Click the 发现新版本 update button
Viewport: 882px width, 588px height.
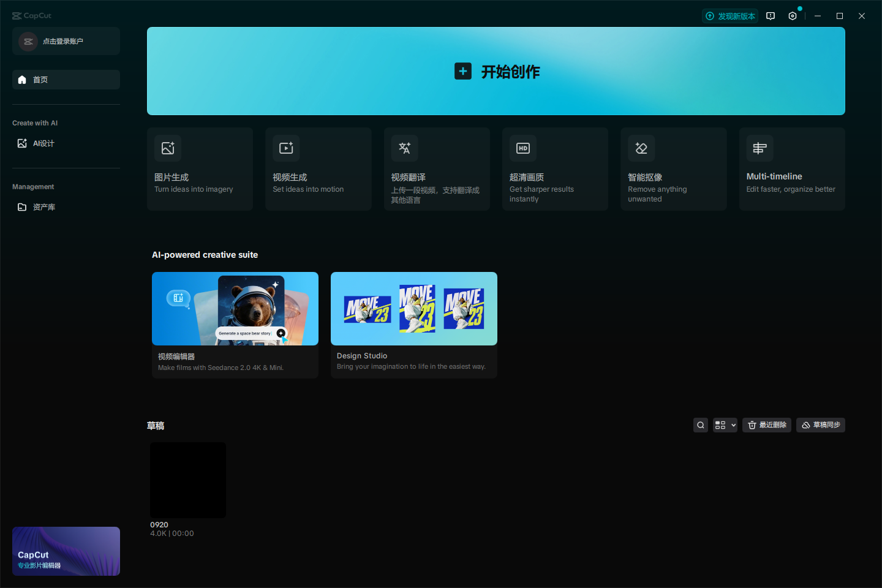tap(730, 16)
